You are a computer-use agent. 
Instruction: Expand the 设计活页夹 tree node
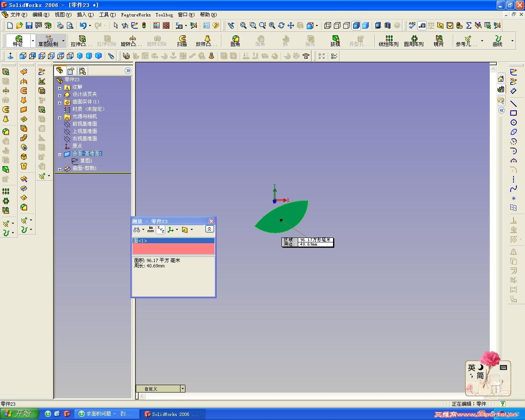59,95
